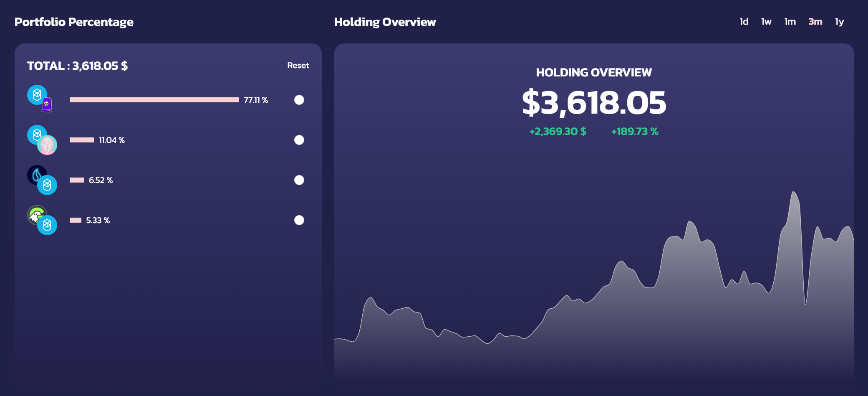Select the radio button for 11.04 % holding
The height and width of the screenshot is (396, 868).
299,140
